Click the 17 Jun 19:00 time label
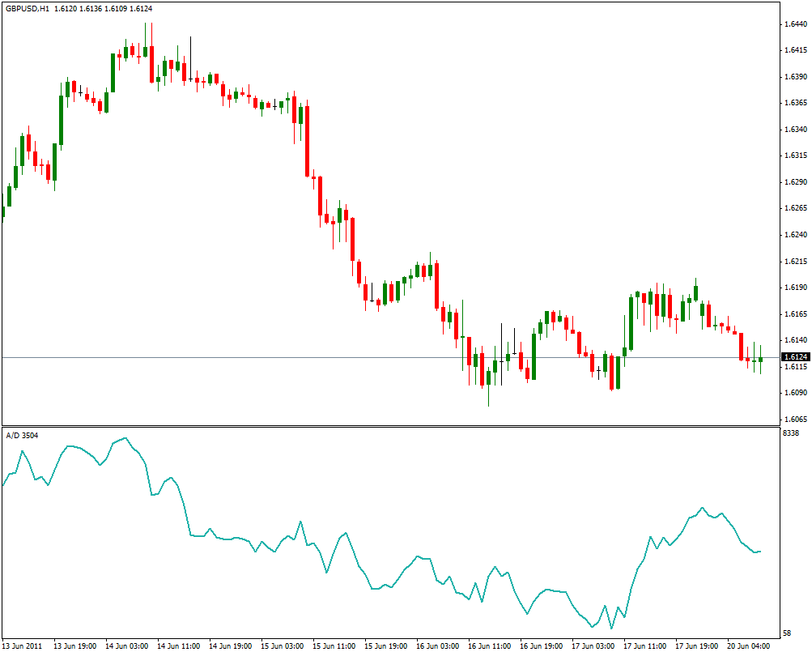812x652 pixels. 696,646
